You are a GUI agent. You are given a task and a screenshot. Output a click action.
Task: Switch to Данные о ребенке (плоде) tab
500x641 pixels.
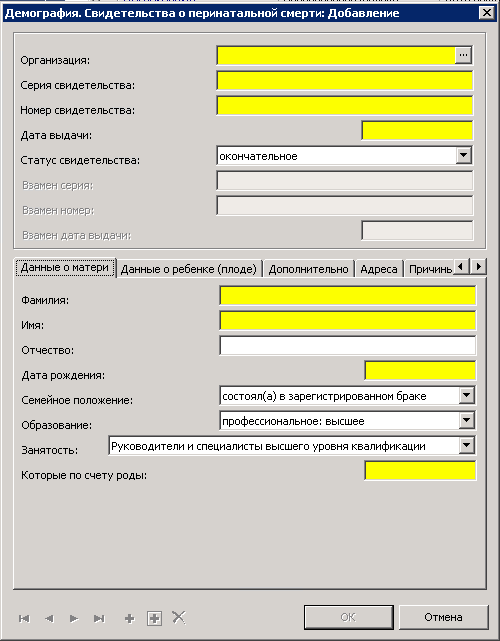tap(188, 269)
